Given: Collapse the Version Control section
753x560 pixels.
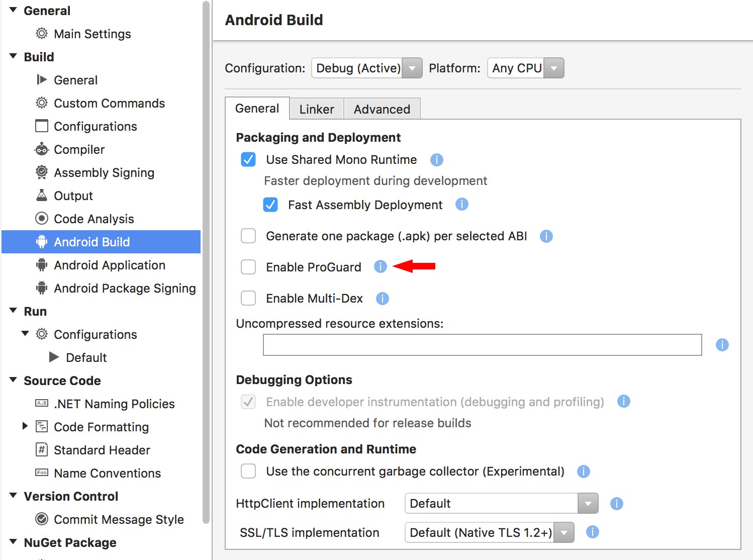Looking at the screenshot, I should [13, 496].
